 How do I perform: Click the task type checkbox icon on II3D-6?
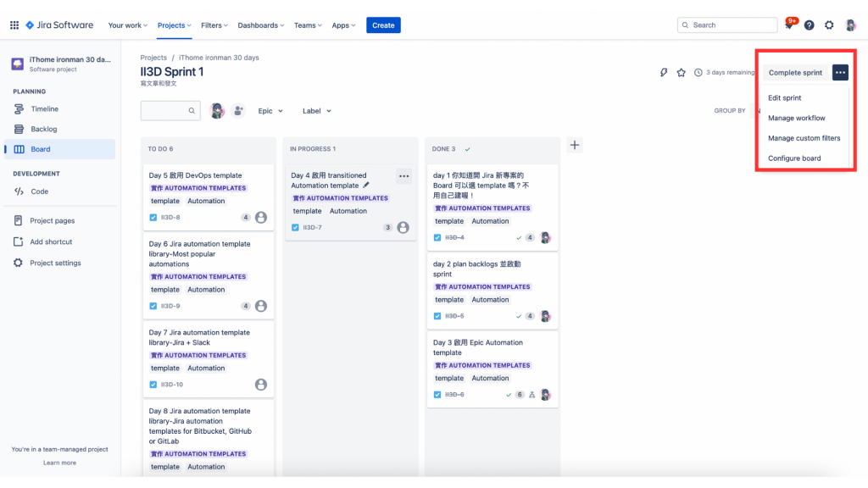pos(437,395)
